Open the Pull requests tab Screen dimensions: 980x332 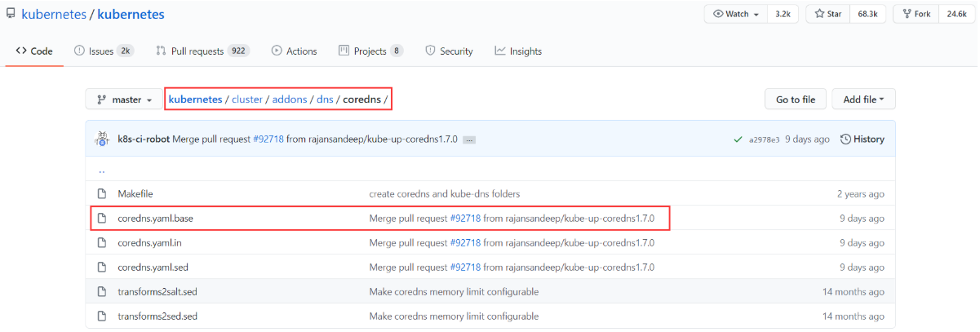click(202, 51)
